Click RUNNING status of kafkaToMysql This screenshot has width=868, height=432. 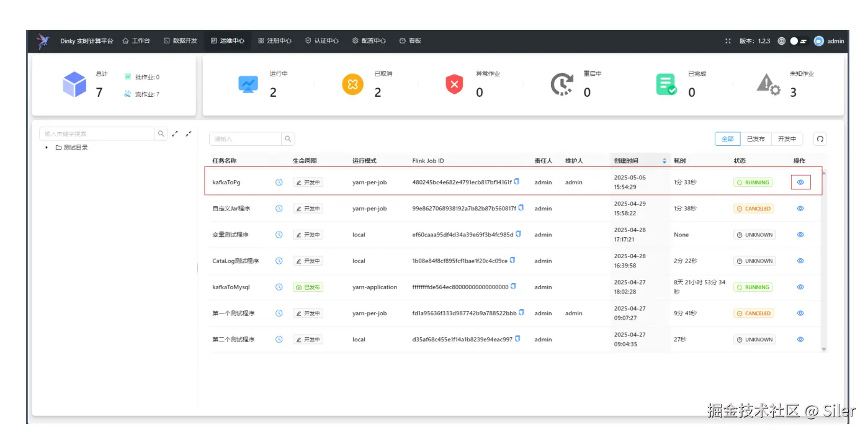click(x=753, y=287)
